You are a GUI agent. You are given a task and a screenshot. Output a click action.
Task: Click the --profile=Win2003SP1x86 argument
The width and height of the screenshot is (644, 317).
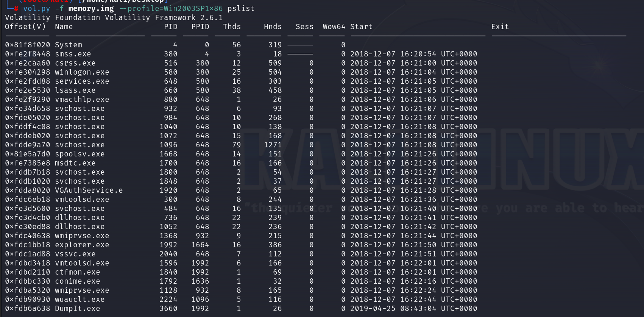(171, 8)
